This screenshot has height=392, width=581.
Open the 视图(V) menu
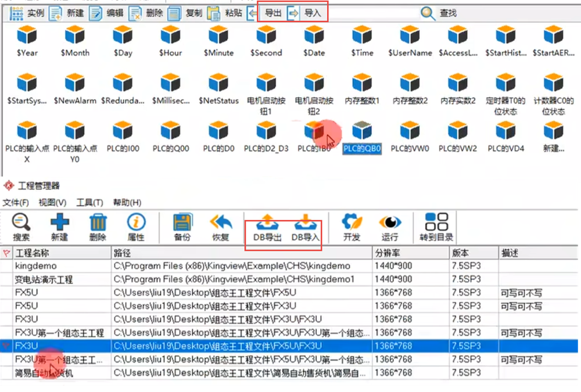[52, 203]
